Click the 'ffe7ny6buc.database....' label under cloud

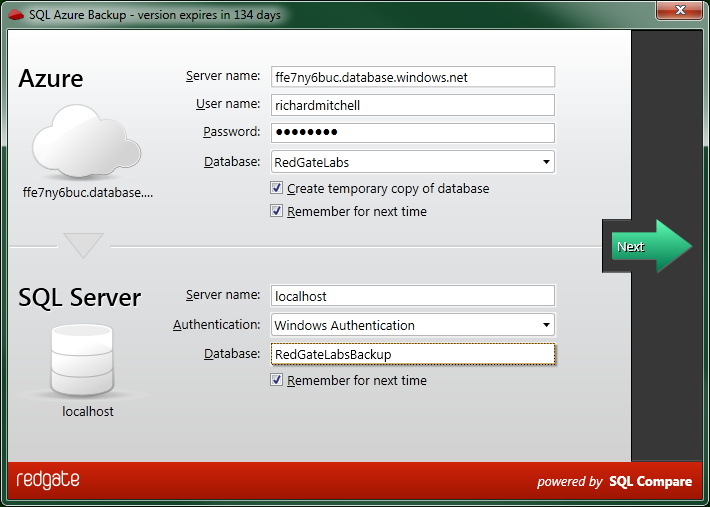(88, 192)
